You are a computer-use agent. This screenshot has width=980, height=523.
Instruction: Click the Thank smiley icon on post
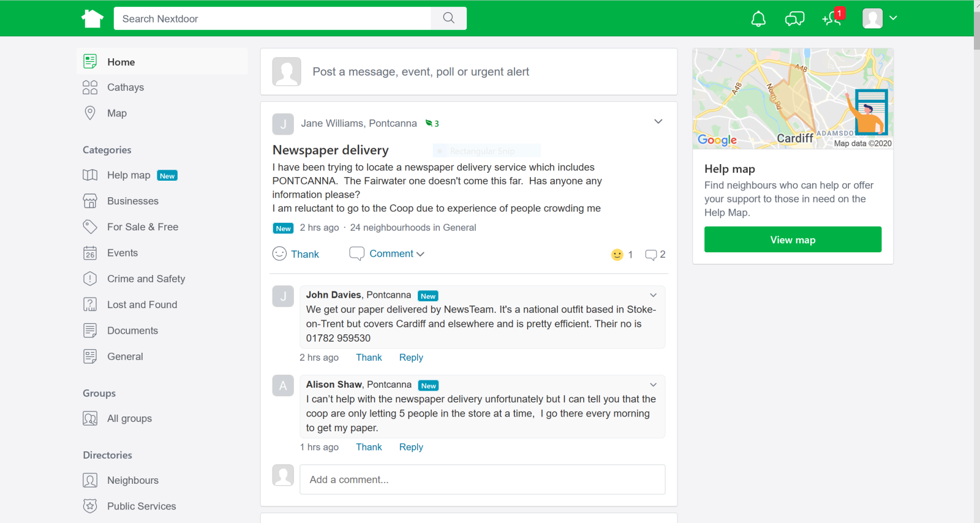click(x=279, y=254)
